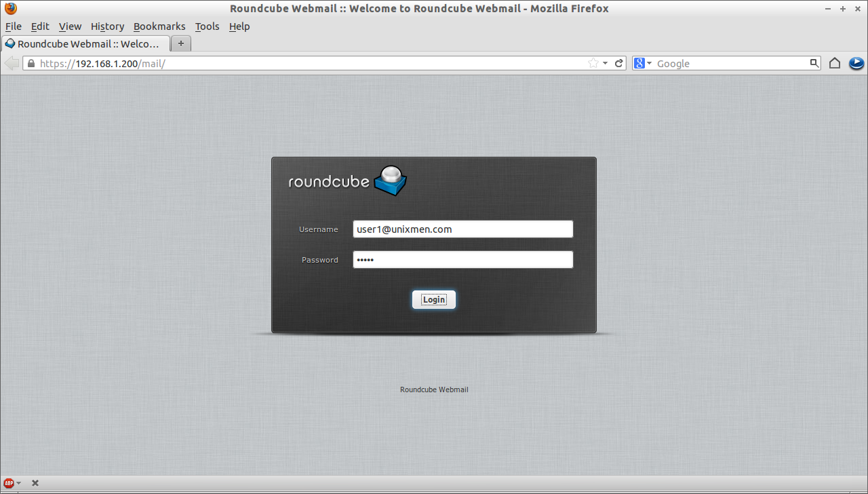This screenshot has width=868, height=494.
Task: Click the Username field with user1@unixmen.com
Action: 463,229
